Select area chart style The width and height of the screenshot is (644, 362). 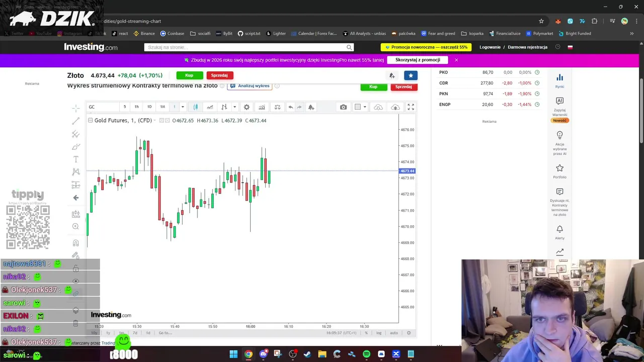click(x=210, y=107)
